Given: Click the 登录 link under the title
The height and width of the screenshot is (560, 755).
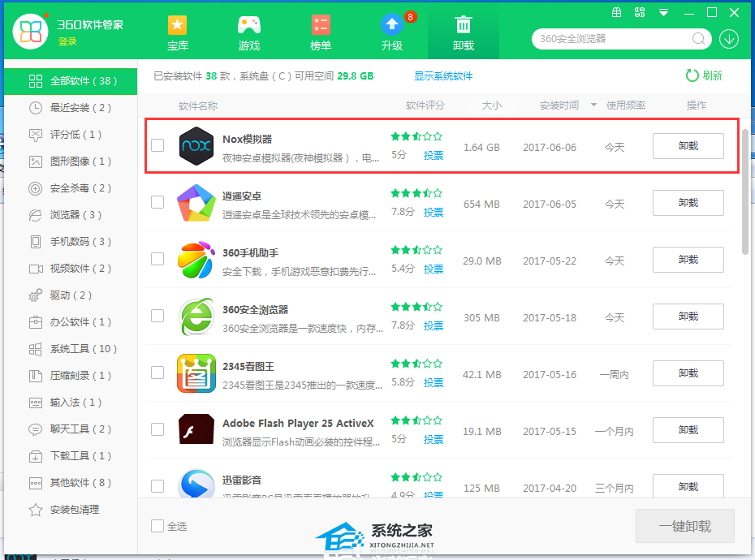Looking at the screenshot, I should [x=67, y=42].
